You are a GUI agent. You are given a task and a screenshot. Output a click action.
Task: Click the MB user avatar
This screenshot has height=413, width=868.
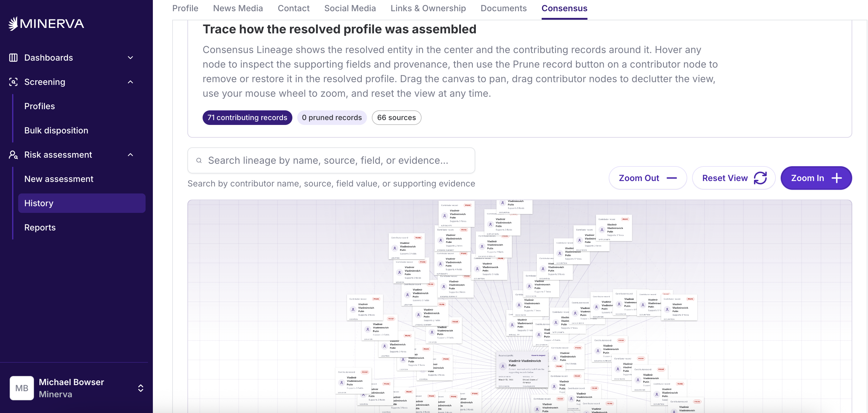[x=22, y=388]
